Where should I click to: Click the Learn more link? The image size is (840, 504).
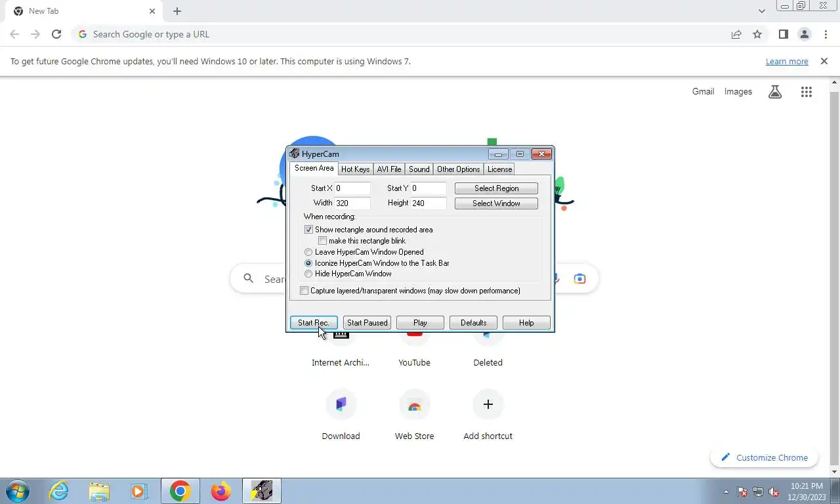pyautogui.click(x=787, y=61)
